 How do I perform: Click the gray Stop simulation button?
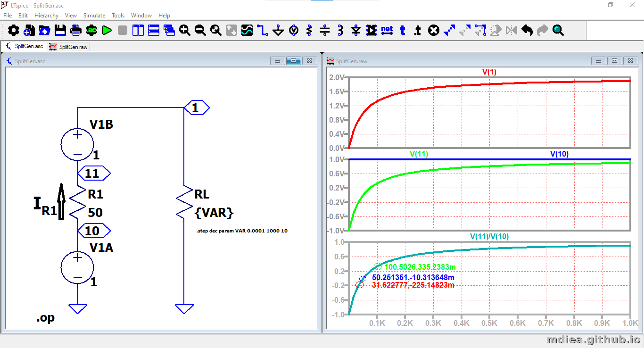123,31
